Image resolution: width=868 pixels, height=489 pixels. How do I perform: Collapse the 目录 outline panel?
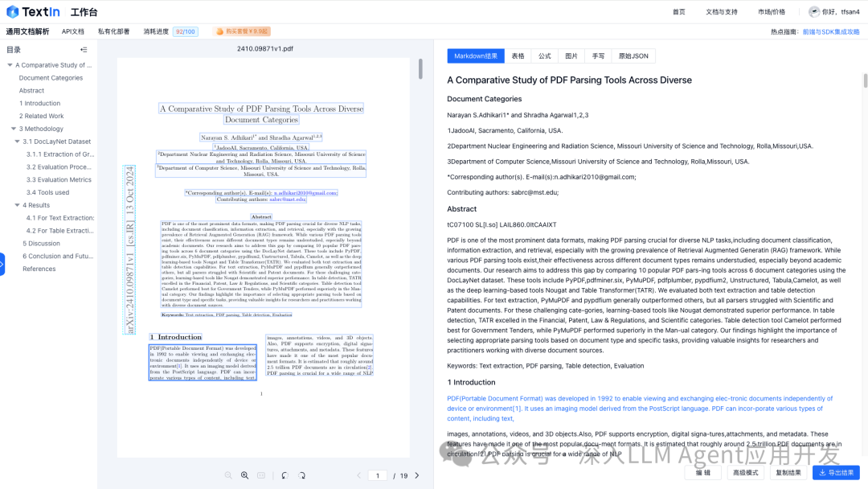tap(84, 50)
